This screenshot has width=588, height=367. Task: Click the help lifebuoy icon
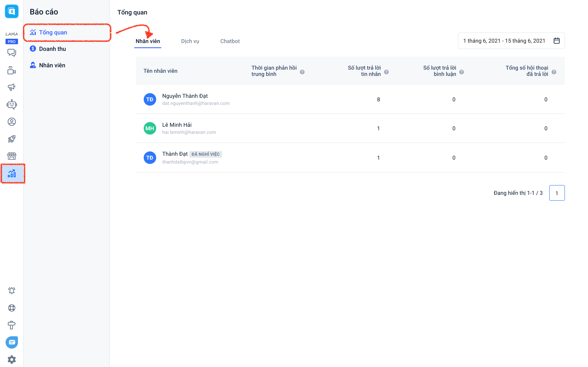coord(11,308)
